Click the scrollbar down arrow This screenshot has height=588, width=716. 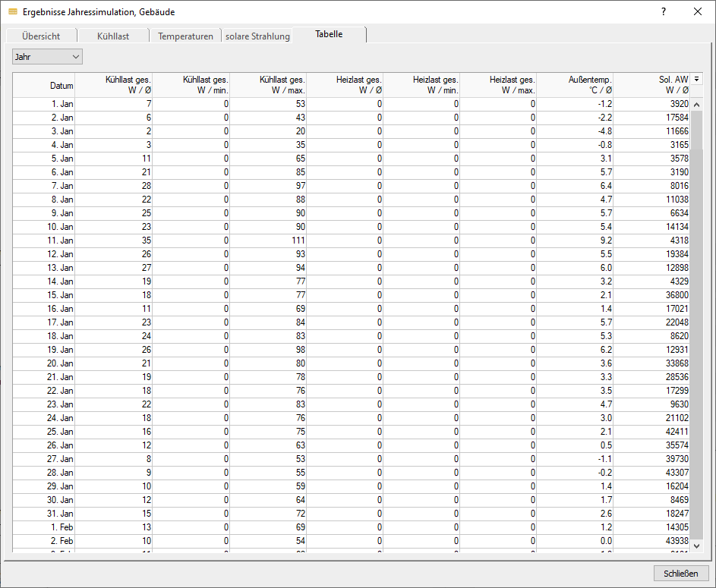[696, 546]
